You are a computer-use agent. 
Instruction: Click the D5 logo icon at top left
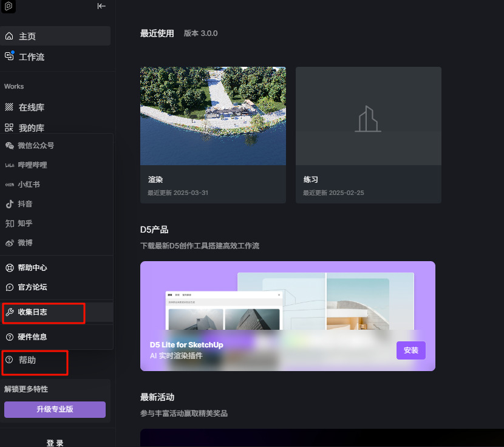[x=9, y=6]
